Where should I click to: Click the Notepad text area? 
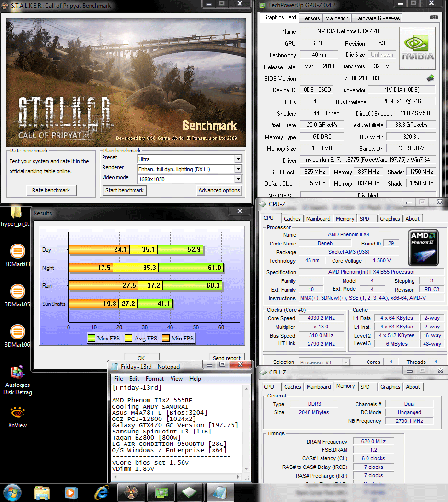(x=177, y=428)
